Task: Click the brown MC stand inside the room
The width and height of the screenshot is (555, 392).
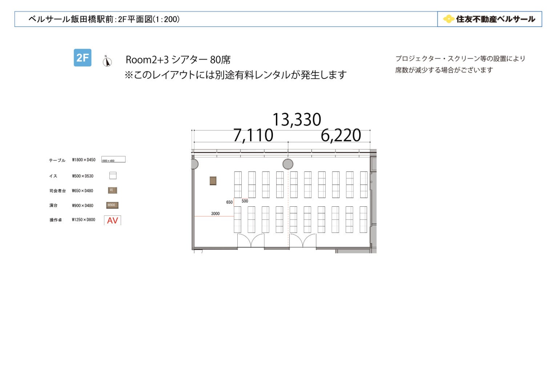Action: (213, 181)
